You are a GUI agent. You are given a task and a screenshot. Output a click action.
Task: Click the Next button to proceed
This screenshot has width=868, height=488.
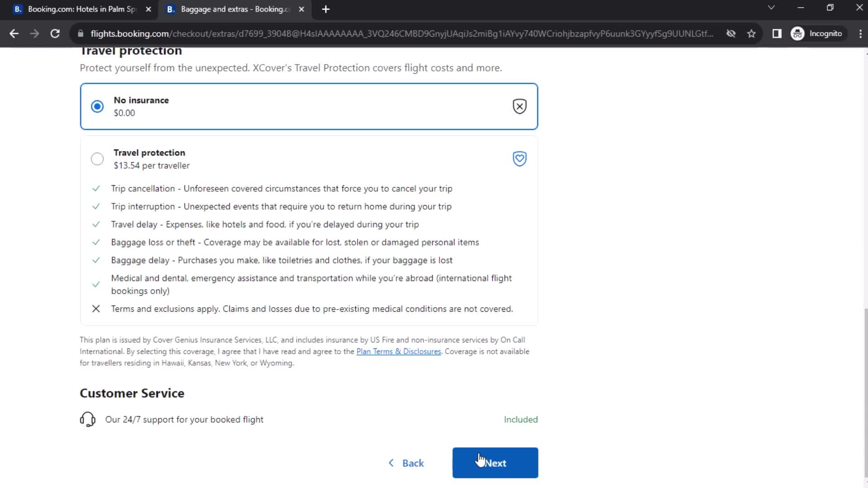tap(496, 463)
